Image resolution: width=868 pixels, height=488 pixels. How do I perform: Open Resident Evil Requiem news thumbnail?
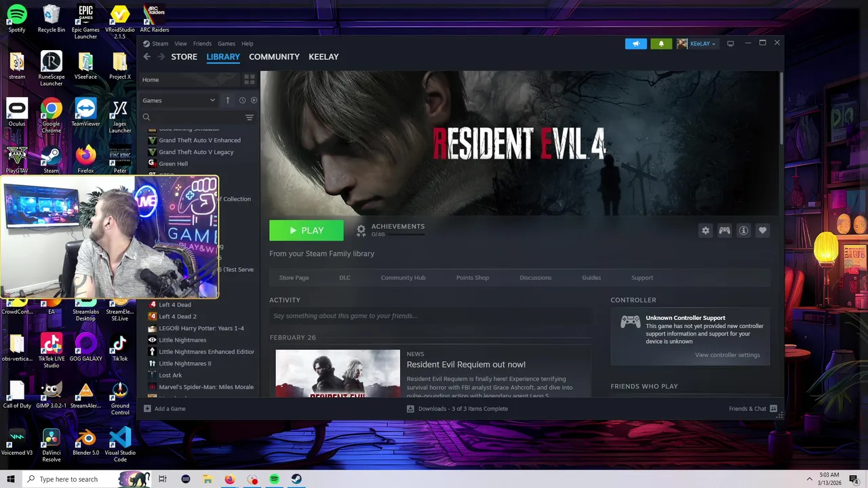[338, 373]
